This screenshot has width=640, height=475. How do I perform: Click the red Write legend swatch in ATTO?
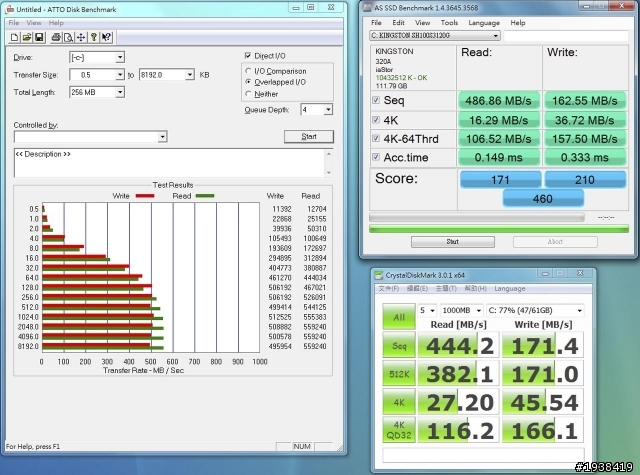click(x=145, y=196)
